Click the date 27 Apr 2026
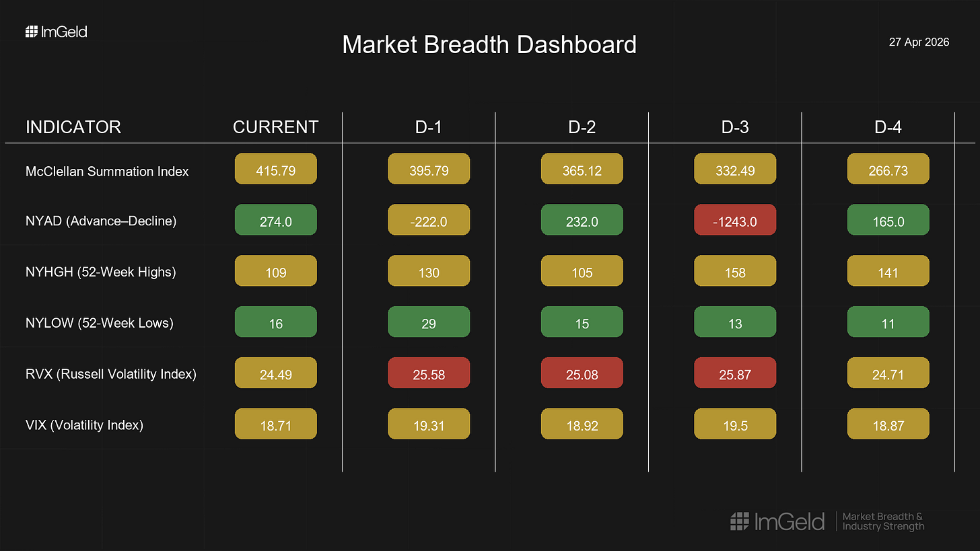The width and height of the screenshot is (980, 551). 919,42
